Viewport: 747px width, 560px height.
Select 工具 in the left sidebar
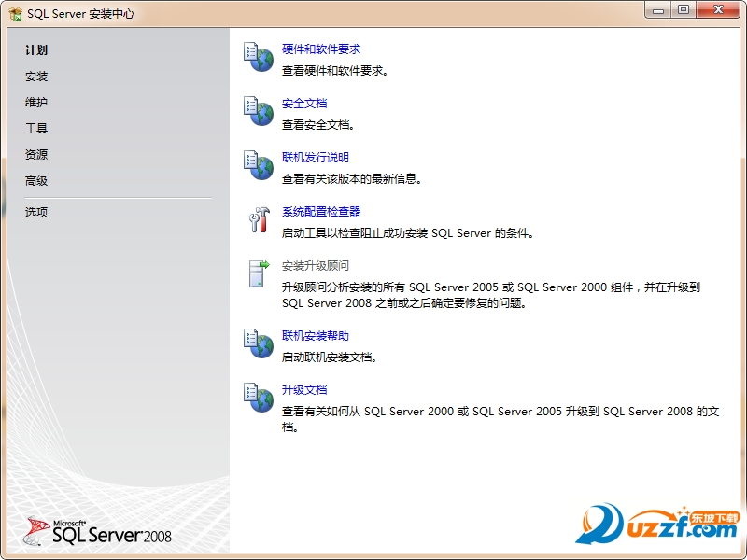pos(35,129)
